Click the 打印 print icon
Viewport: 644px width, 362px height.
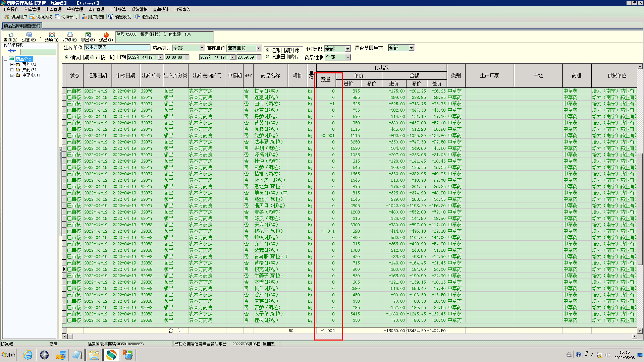70,35
